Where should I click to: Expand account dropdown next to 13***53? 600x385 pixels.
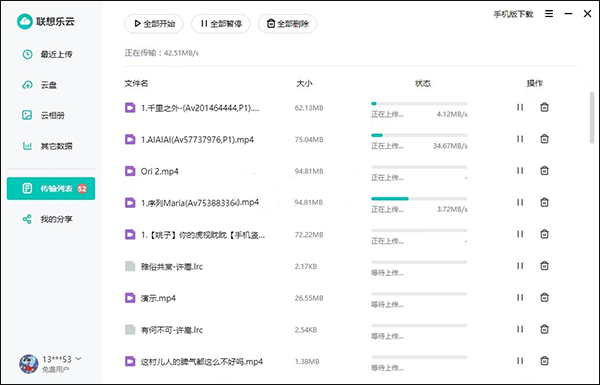(78, 359)
